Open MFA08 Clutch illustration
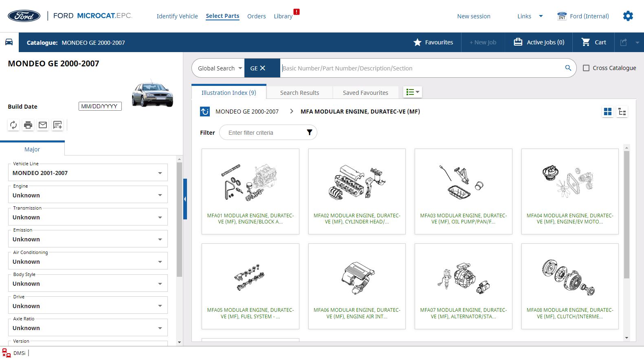 (x=570, y=286)
